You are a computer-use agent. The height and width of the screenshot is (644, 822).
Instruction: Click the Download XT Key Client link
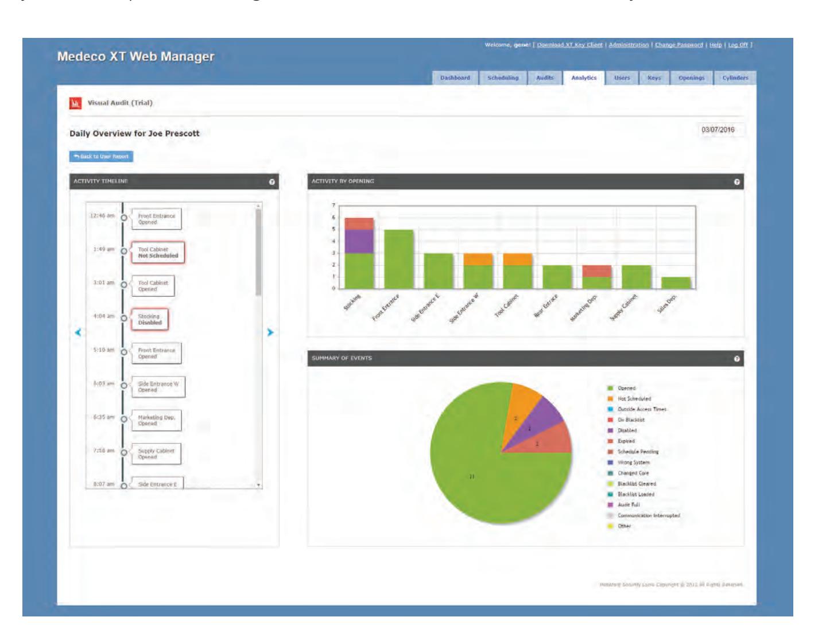click(x=570, y=45)
